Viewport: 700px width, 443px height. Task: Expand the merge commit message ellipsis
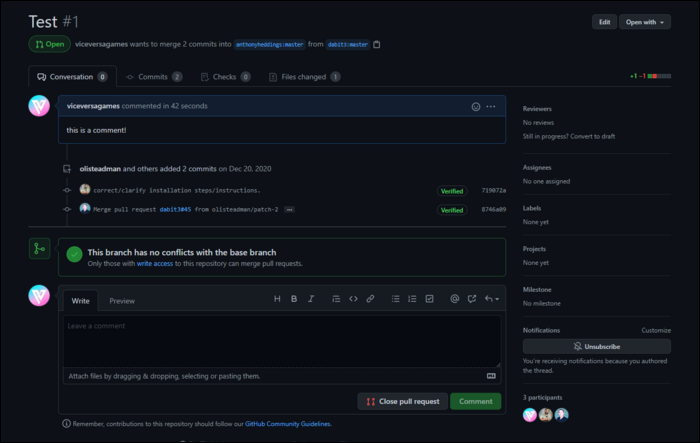pyautogui.click(x=289, y=209)
